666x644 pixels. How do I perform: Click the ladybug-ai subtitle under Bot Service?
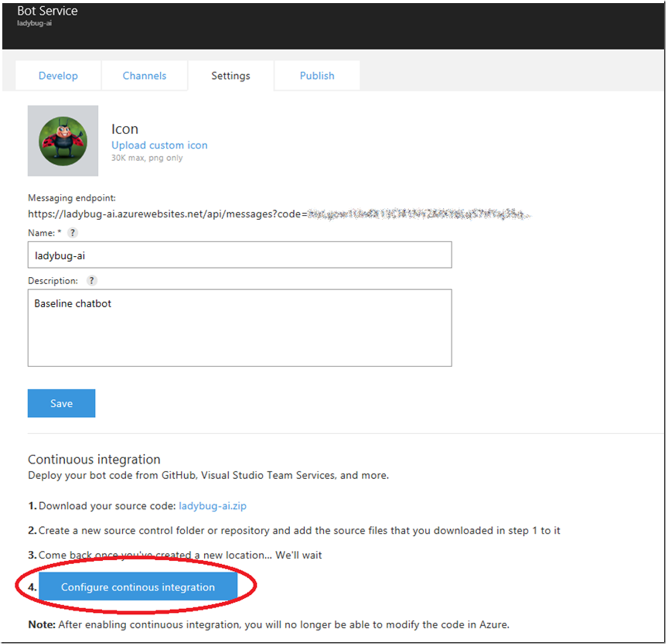coord(34,23)
